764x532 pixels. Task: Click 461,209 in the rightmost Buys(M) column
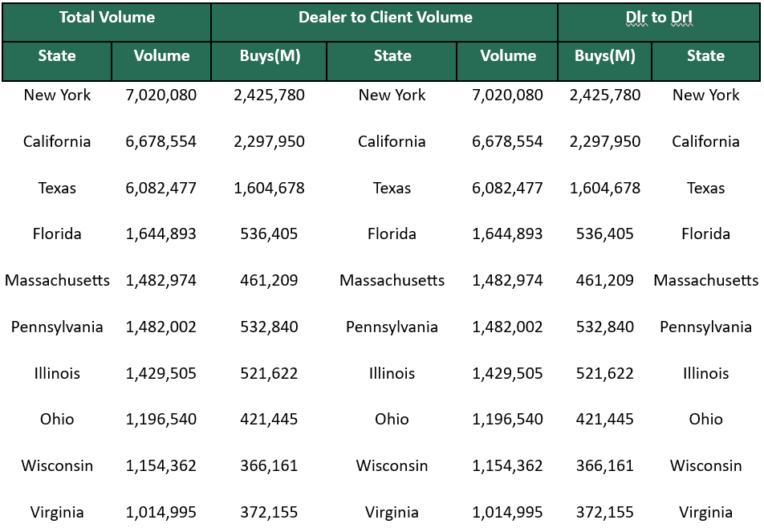point(605,281)
